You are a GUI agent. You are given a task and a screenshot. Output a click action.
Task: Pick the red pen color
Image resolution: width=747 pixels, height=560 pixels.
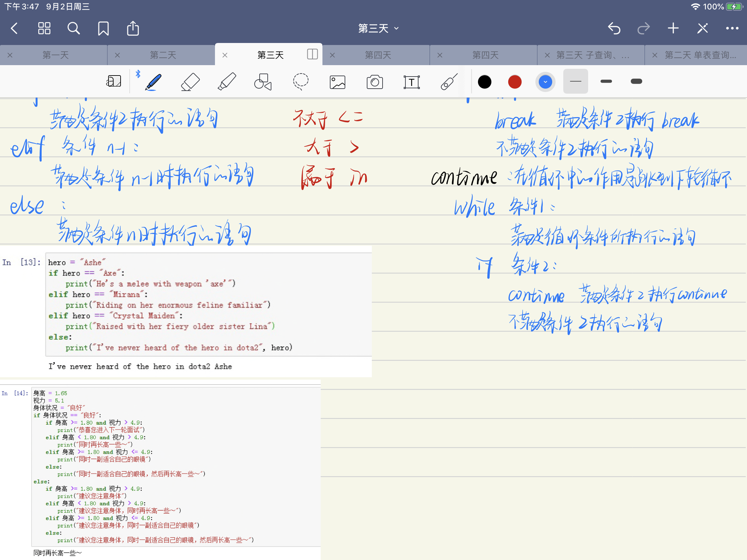click(x=515, y=82)
